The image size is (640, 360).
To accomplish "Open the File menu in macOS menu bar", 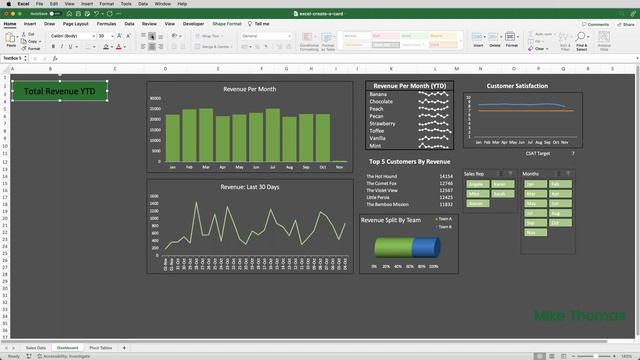I will (39, 4).
